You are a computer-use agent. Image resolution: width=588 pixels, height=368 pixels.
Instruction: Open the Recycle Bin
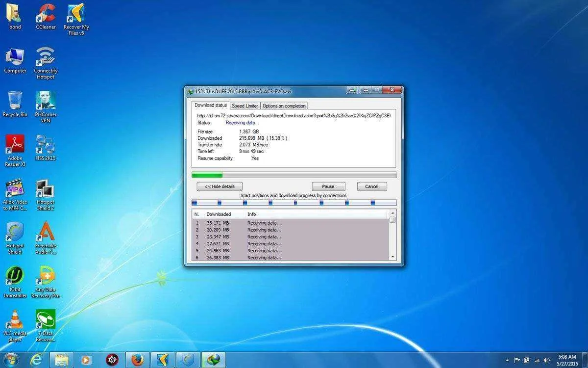click(x=15, y=104)
